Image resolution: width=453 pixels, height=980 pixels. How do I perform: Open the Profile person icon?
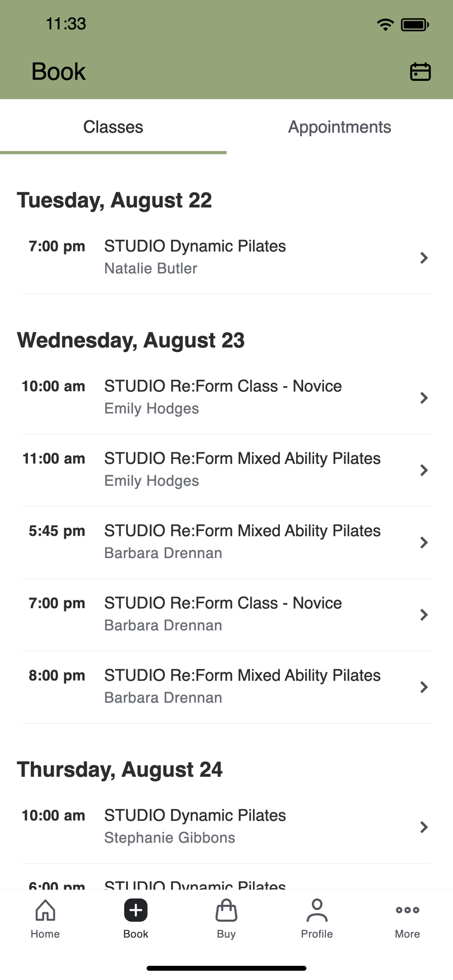click(x=317, y=910)
